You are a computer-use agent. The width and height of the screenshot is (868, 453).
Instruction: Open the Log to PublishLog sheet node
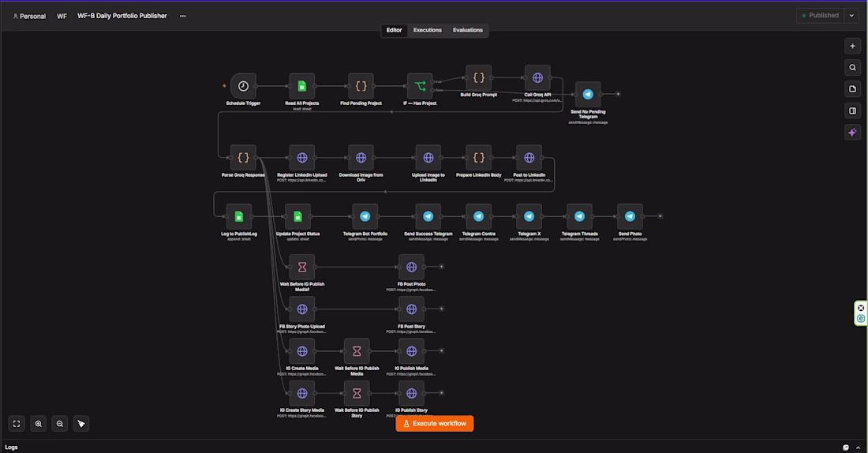(239, 216)
